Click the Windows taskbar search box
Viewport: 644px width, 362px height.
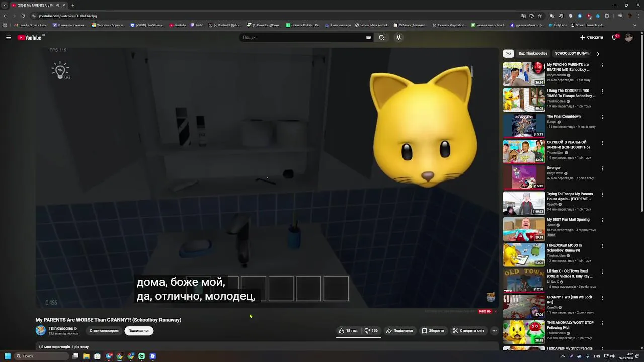pyautogui.click(x=41, y=356)
